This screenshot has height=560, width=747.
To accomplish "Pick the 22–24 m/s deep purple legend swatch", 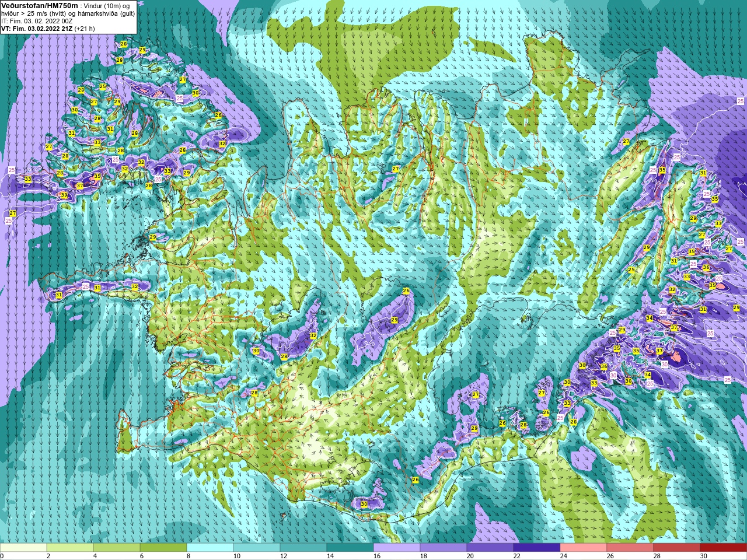I will 537,548.
